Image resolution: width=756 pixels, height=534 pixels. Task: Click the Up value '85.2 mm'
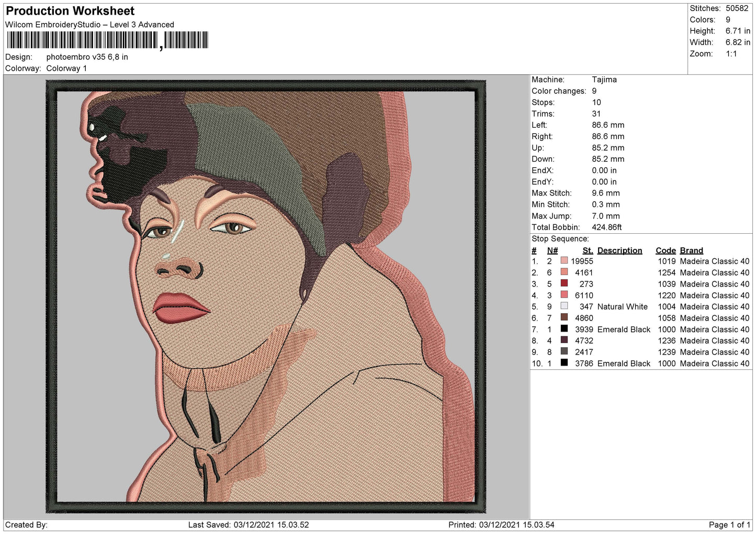click(x=608, y=147)
